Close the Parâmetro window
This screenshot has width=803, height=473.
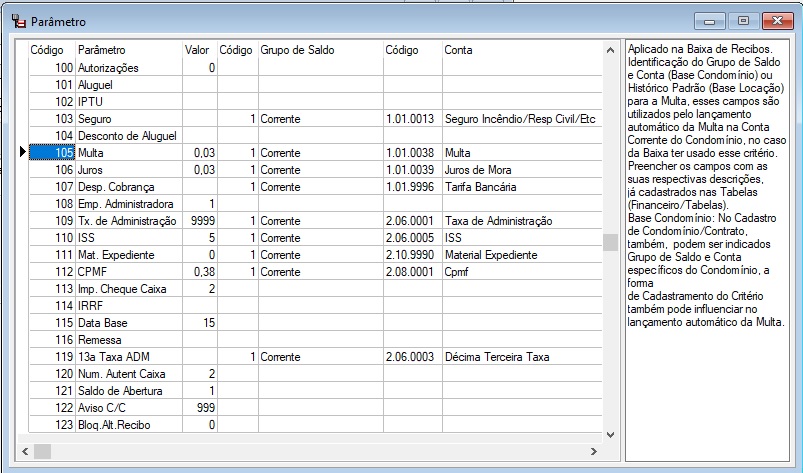coord(777,22)
